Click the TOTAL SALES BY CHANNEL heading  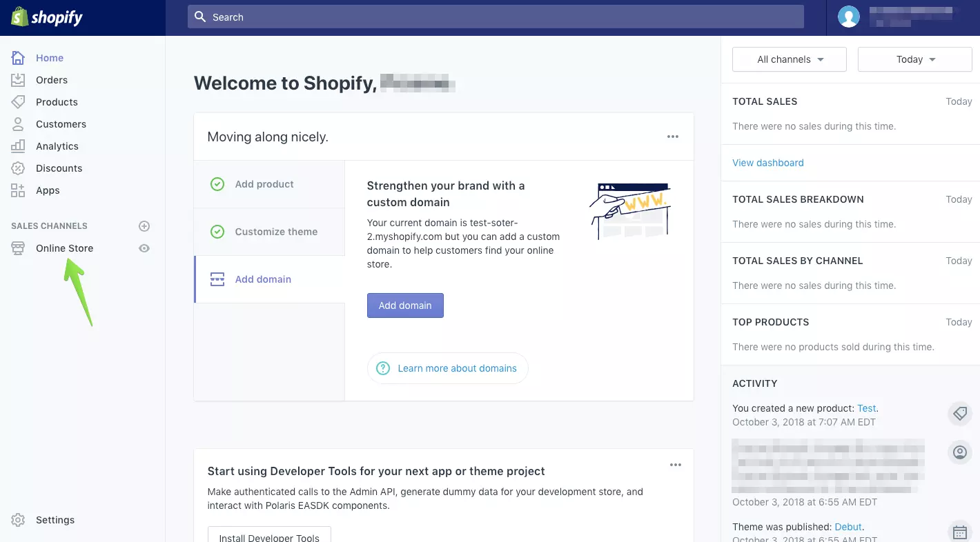click(x=798, y=261)
